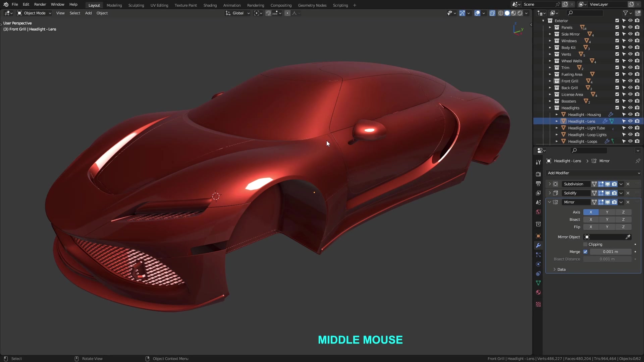The image size is (644, 362).
Task: Click the Mirror Object eyedropper icon
Action: [x=628, y=237]
